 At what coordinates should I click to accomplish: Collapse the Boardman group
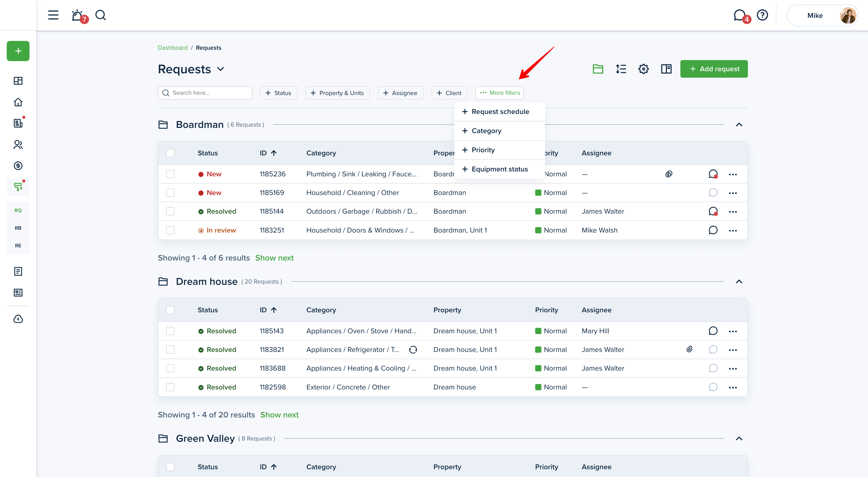[x=739, y=125]
